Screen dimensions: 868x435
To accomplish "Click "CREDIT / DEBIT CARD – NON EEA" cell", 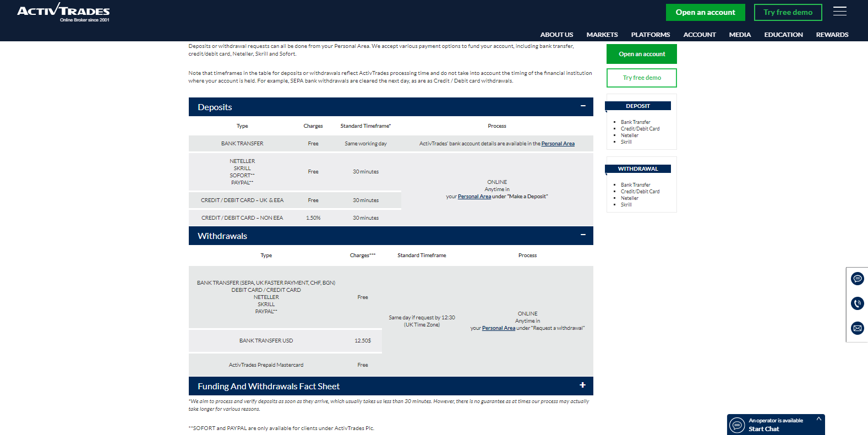I will click(x=242, y=218).
